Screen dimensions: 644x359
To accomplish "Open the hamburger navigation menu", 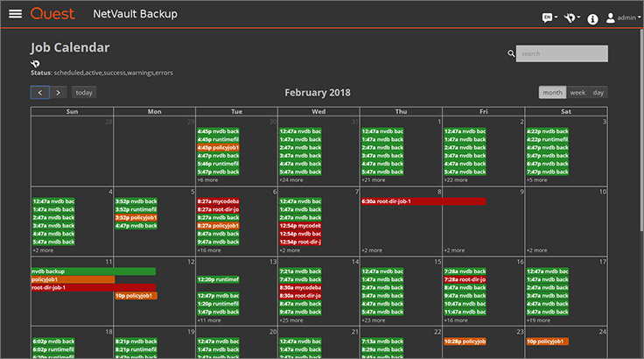I will (x=15, y=13).
